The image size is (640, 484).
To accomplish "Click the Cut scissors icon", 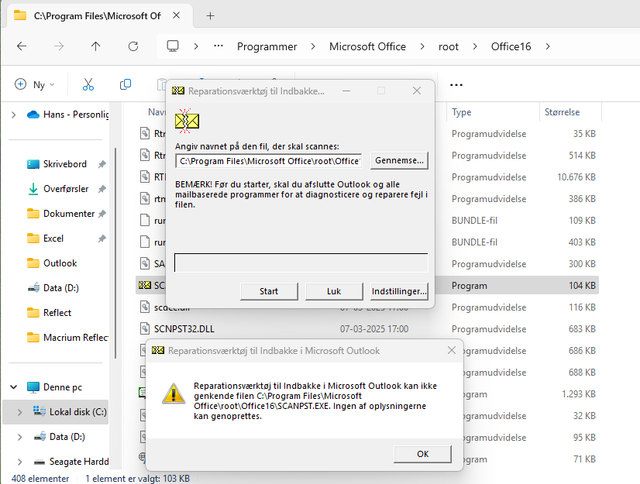I will tap(88, 84).
